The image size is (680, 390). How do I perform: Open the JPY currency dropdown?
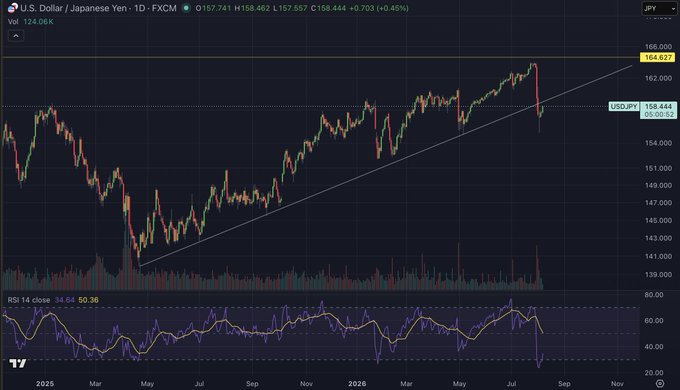[x=659, y=8]
